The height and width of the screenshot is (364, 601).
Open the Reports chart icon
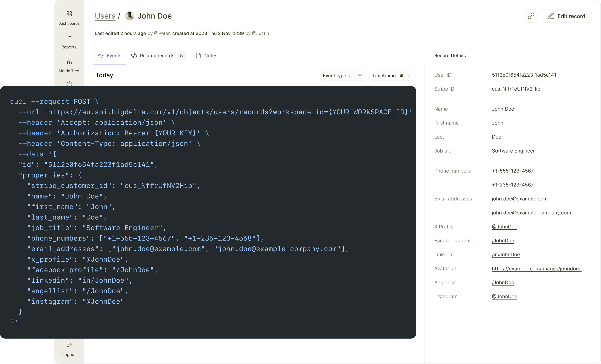(69, 37)
